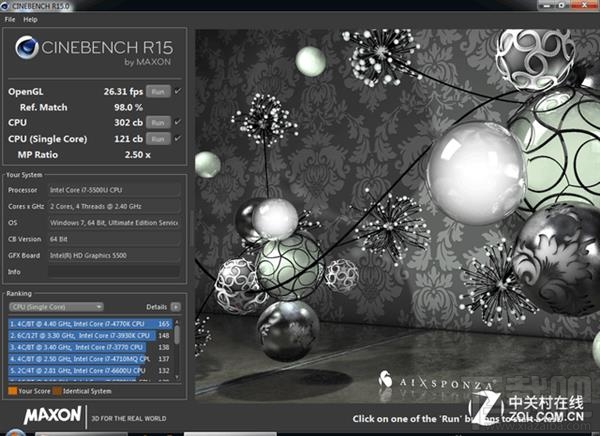The width and height of the screenshot is (600, 436).
Task: Select ranking row i7-3930K CPU 148
Action: pos(90,335)
